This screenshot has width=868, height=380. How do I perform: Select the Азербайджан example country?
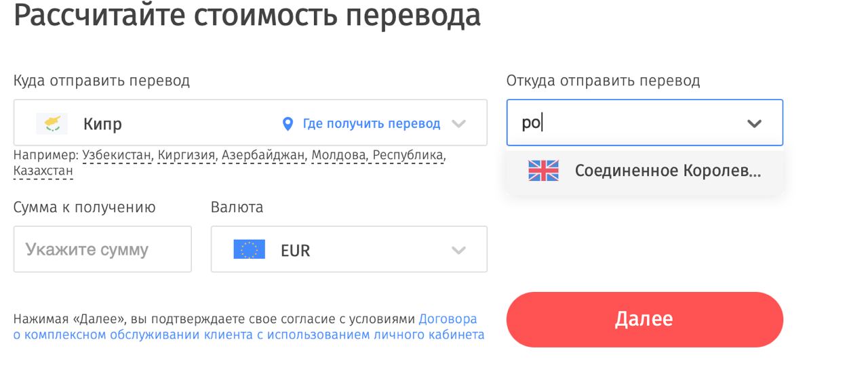263,155
